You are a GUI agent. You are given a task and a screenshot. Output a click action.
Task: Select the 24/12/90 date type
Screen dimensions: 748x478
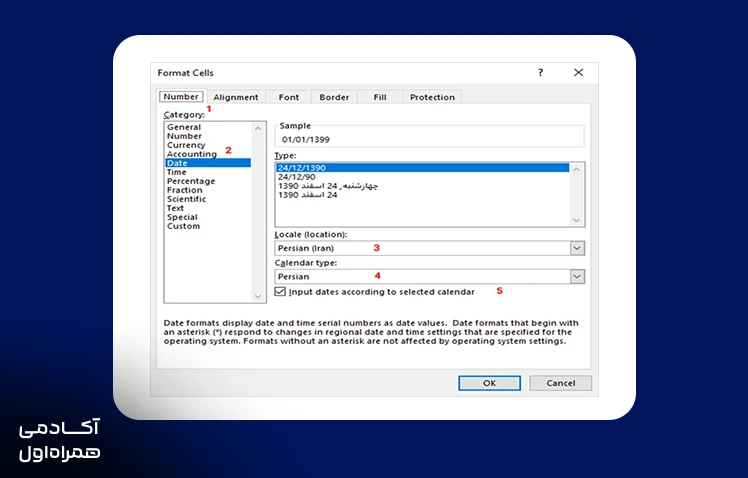(x=297, y=177)
